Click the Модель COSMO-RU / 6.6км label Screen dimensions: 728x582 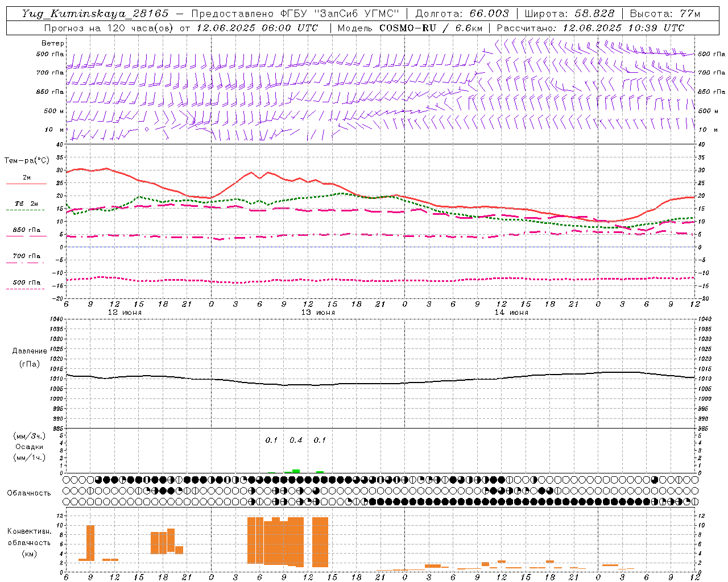409,28
